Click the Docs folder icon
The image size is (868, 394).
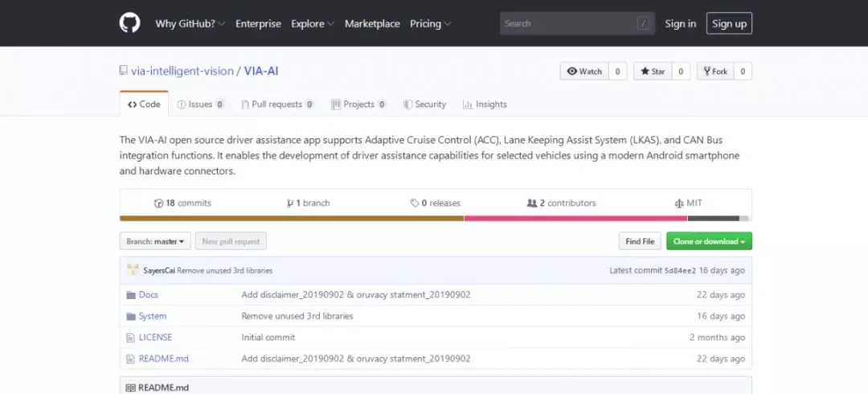(131, 295)
